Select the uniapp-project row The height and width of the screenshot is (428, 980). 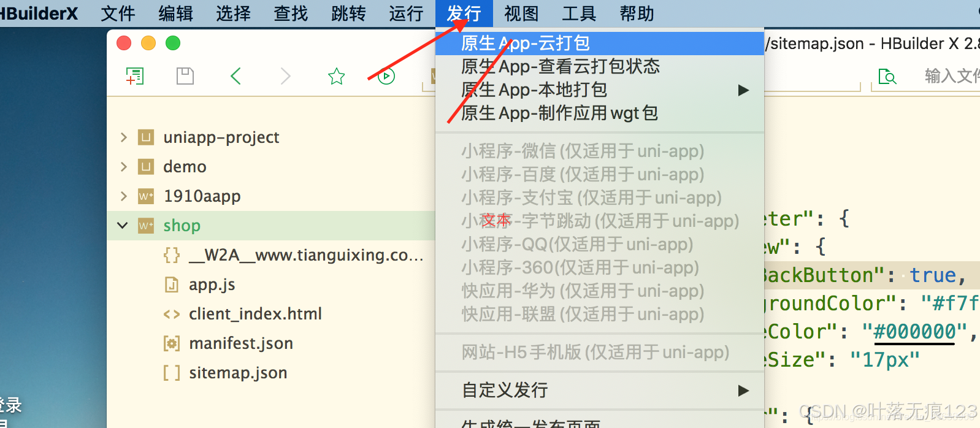click(x=271, y=137)
